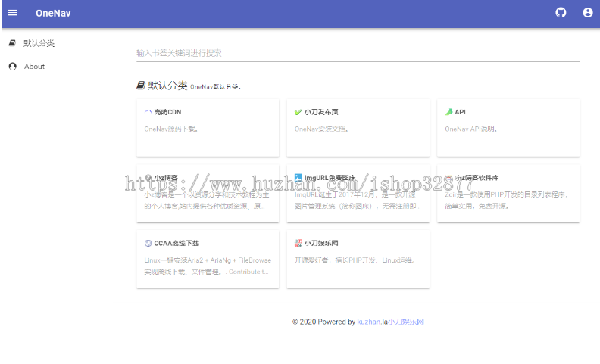Click the circle icon on CCAA离线下载 card
The image size is (600, 364).
(148, 243)
